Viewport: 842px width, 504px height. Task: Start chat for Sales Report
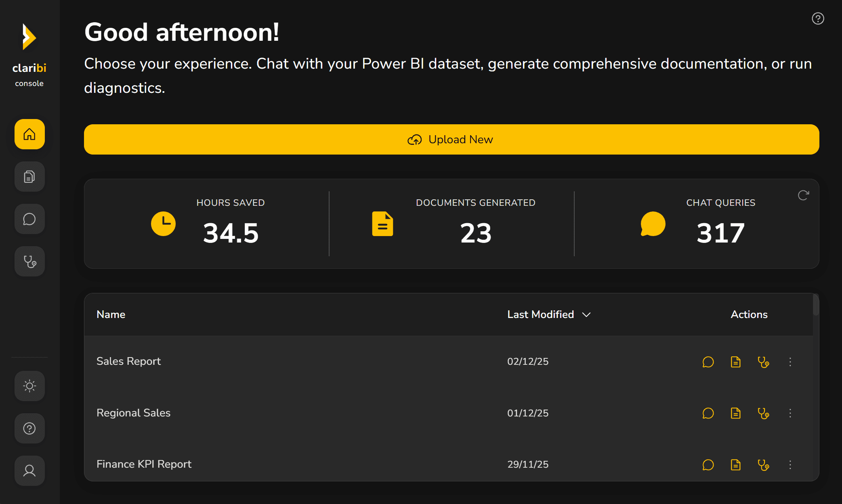pyautogui.click(x=708, y=362)
